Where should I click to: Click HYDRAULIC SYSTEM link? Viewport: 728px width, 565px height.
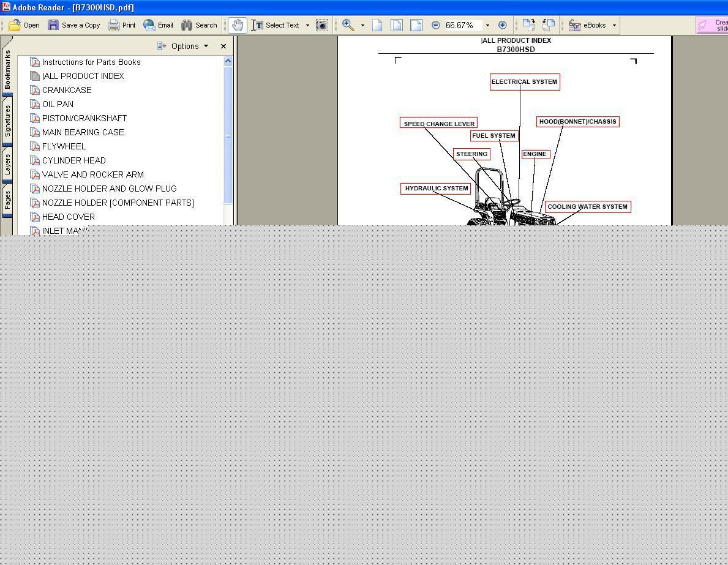click(x=436, y=189)
